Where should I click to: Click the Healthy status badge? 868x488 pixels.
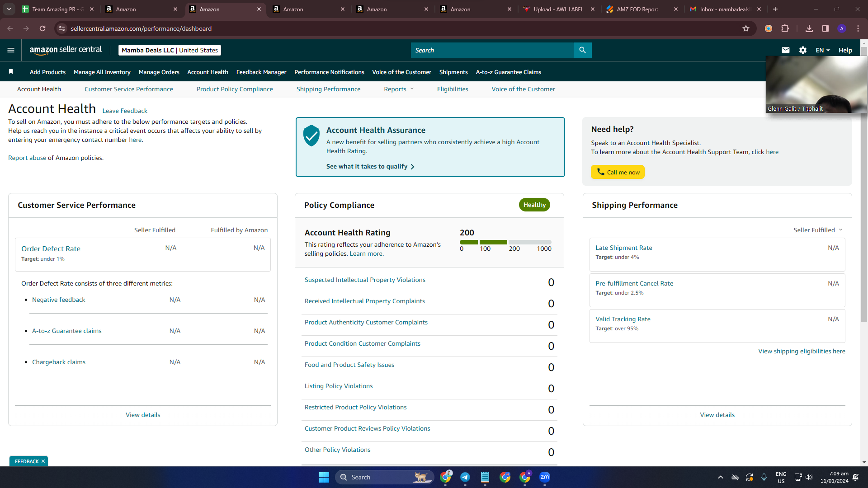[x=534, y=205]
